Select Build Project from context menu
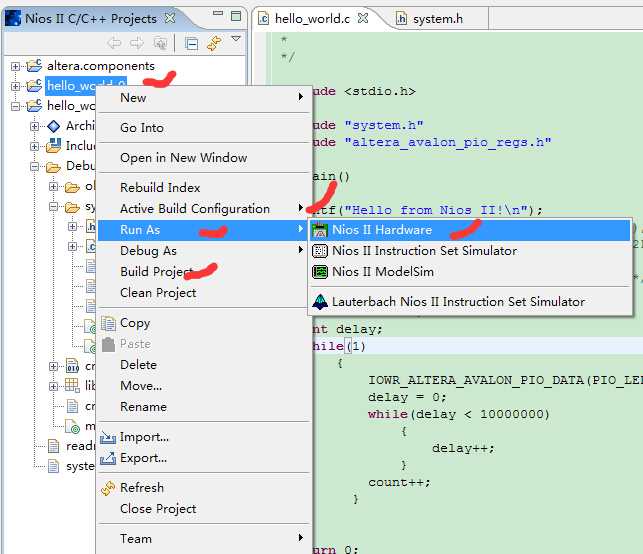Screen dimensions: 643x554 [203, 272]
